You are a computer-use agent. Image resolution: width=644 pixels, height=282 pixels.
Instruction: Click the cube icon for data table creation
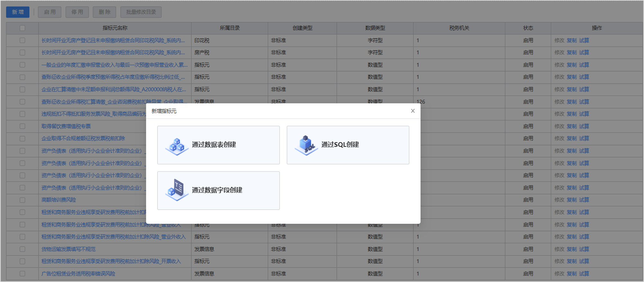tap(176, 146)
